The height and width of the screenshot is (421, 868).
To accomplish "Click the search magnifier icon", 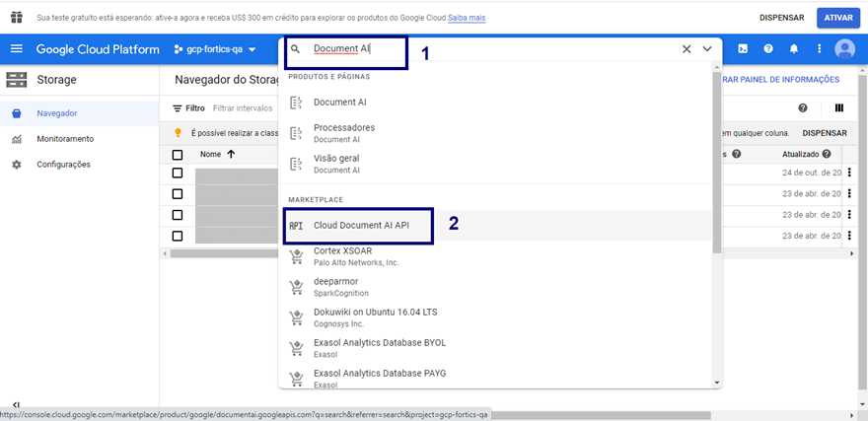I will click(x=296, y=48).
